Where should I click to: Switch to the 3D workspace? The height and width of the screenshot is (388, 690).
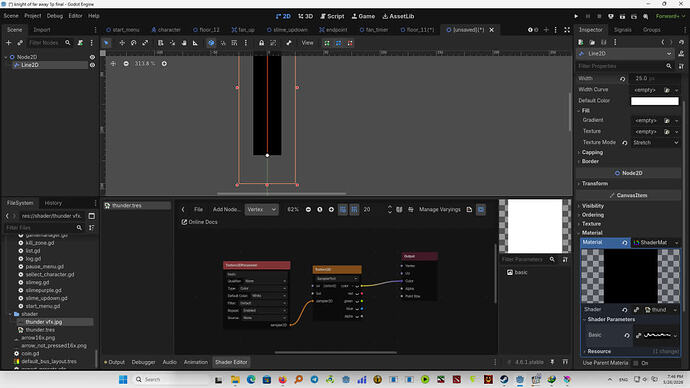[x=305, y=16]
